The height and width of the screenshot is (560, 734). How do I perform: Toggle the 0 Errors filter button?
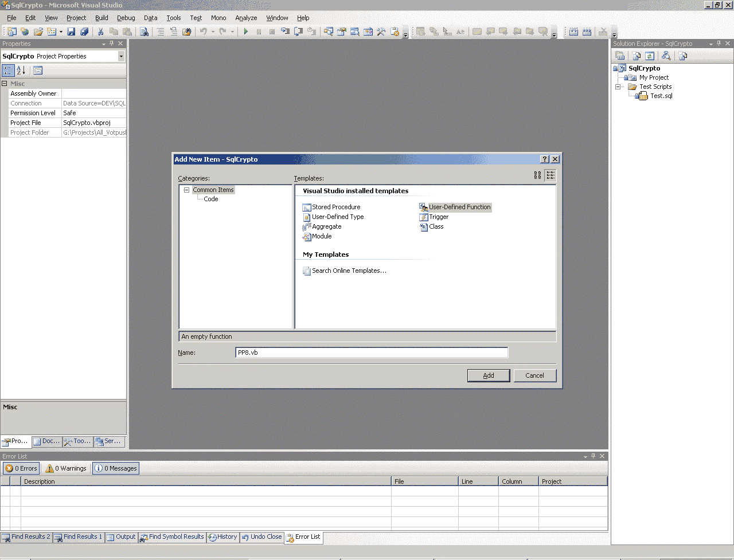(21, 468)
